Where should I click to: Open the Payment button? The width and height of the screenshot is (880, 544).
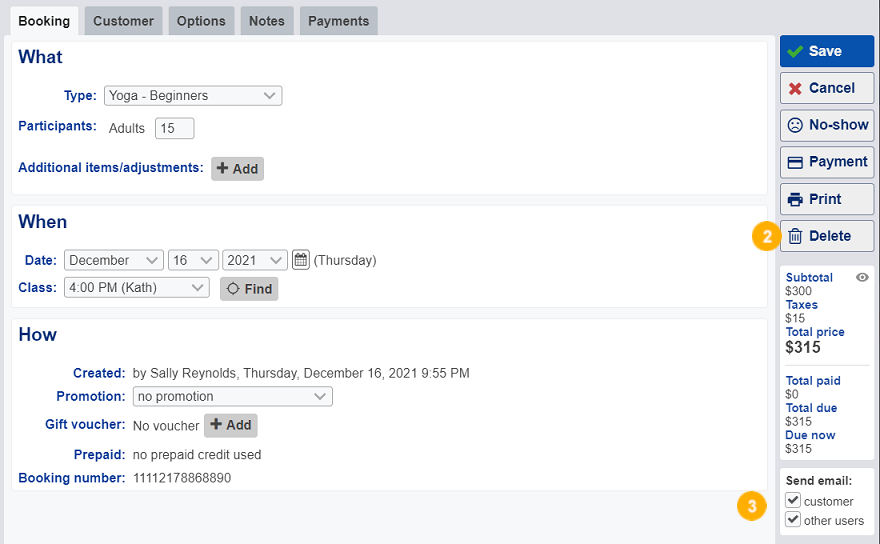point(827,162)
